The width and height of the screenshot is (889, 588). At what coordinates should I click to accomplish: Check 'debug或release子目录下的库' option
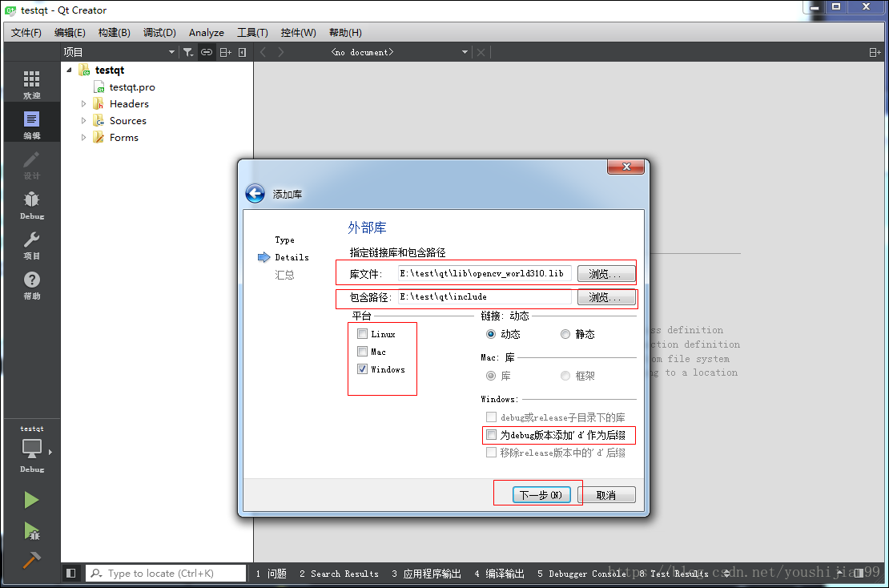[492, 417]
